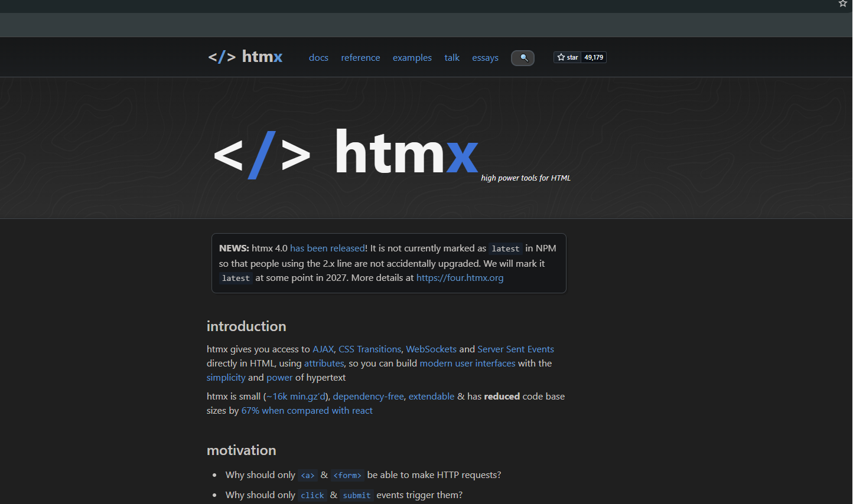Open the power link
Image resolution: width=853 pixels, height=504 pixels.
click(x=279, y=378)
